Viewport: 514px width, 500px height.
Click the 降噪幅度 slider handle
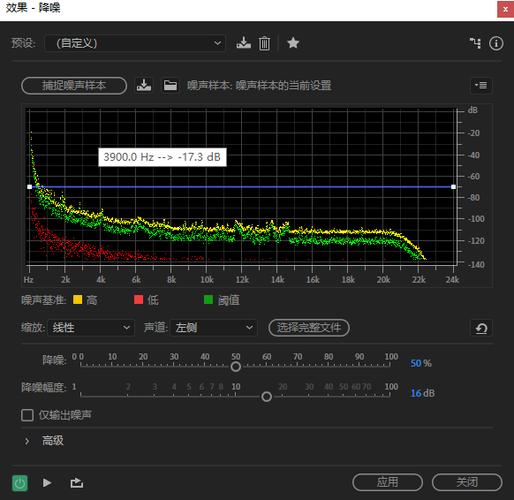tap(266, 397)
